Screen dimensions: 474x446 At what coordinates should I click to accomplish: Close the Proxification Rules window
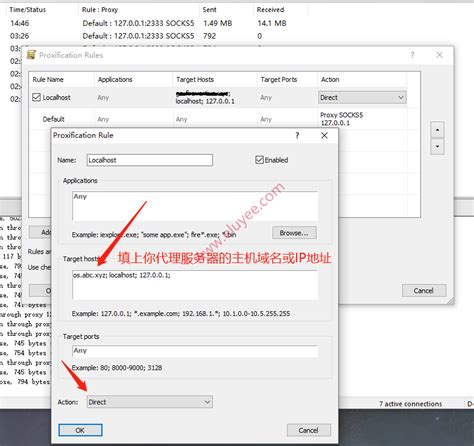click(439, 55)
